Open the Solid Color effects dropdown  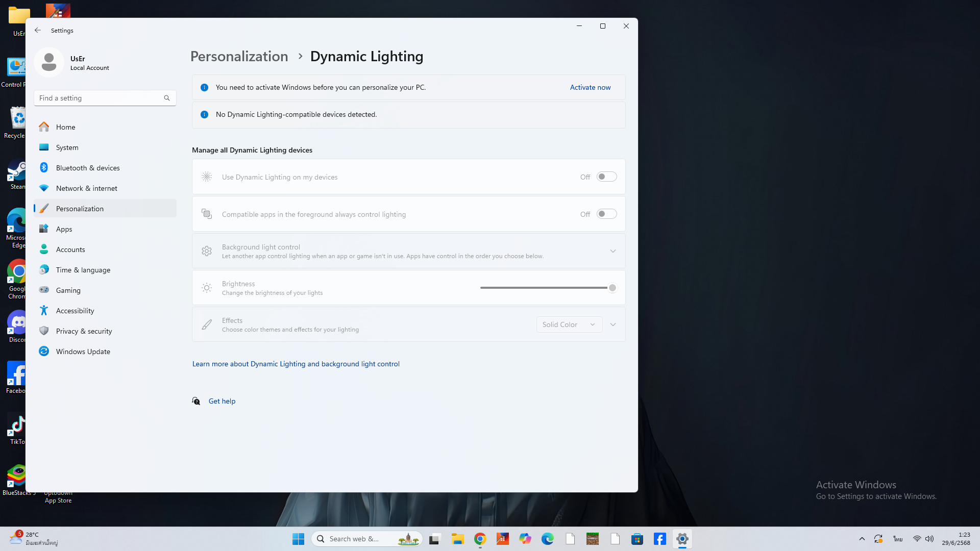[x=569, y=324]
